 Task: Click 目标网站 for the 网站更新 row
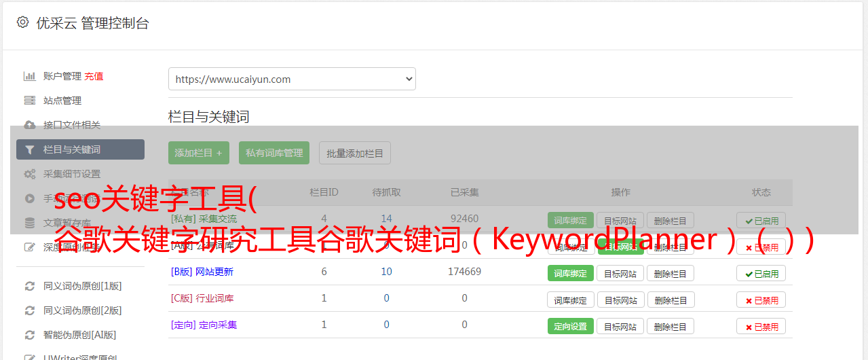(620, 273)
